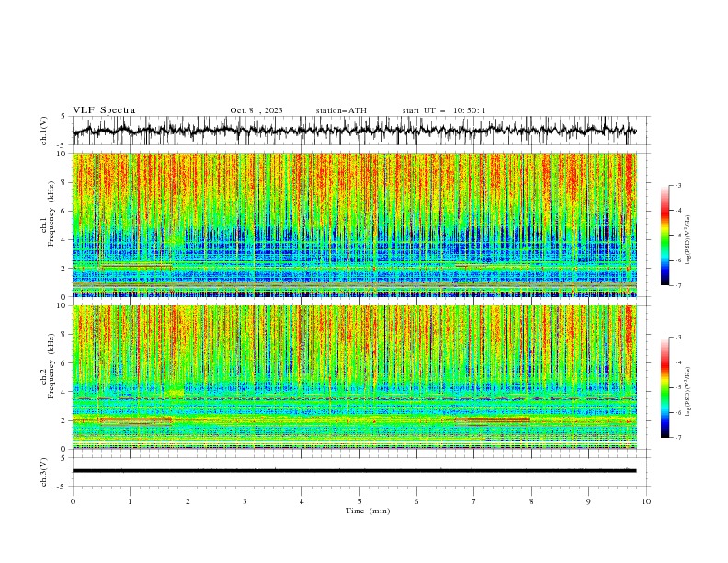Click the ch.3 flat voltage trace
Viewport: 728px width, 563px height.
point(354,471)
